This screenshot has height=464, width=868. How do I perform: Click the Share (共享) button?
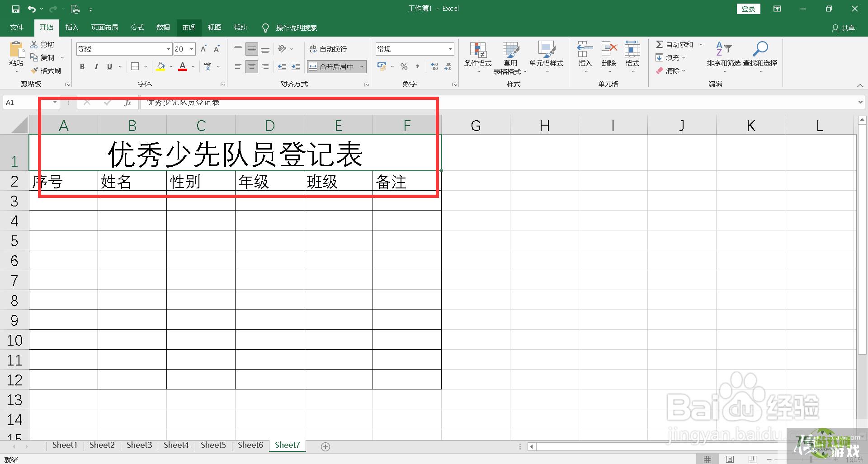click(x=844, y=28)
